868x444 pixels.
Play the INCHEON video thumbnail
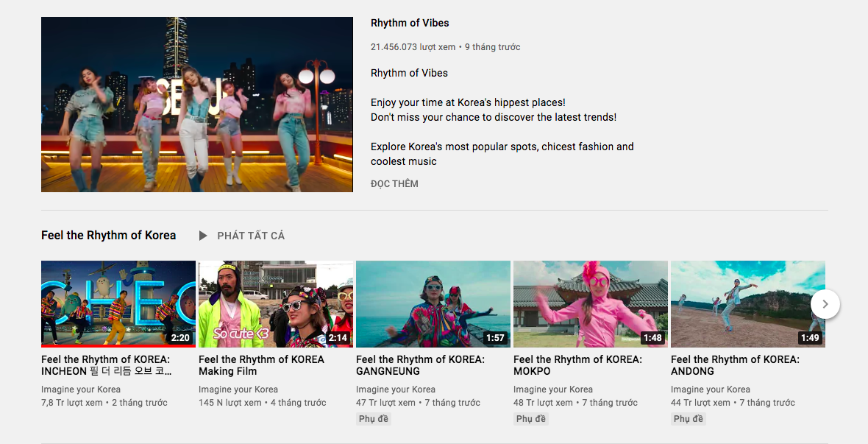[x=118, y=303]
